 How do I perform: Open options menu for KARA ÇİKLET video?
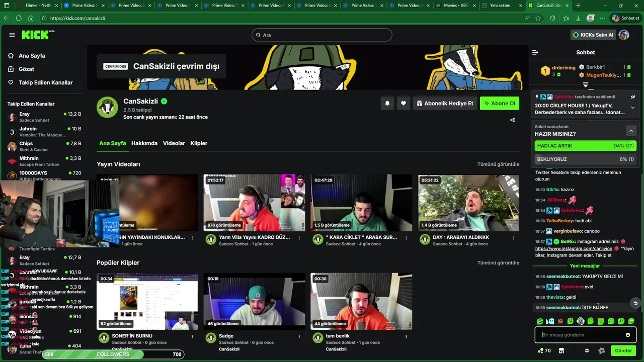(x=406, y=238)
